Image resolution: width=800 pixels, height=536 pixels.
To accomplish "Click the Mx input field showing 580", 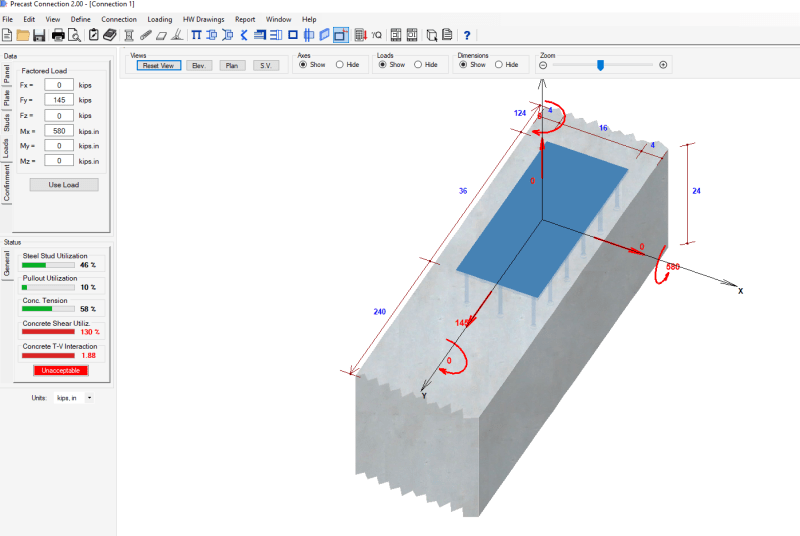I will pyautogui.click(x=59, y=131).
